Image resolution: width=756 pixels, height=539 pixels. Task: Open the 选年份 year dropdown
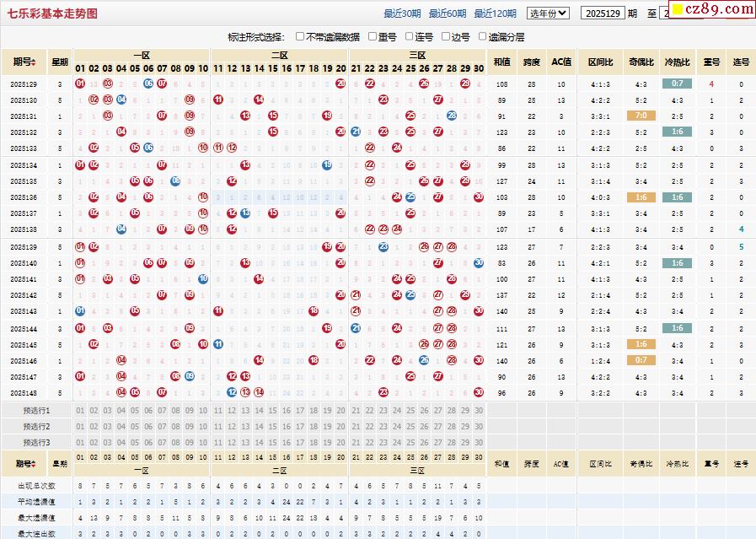click(548, 13)
